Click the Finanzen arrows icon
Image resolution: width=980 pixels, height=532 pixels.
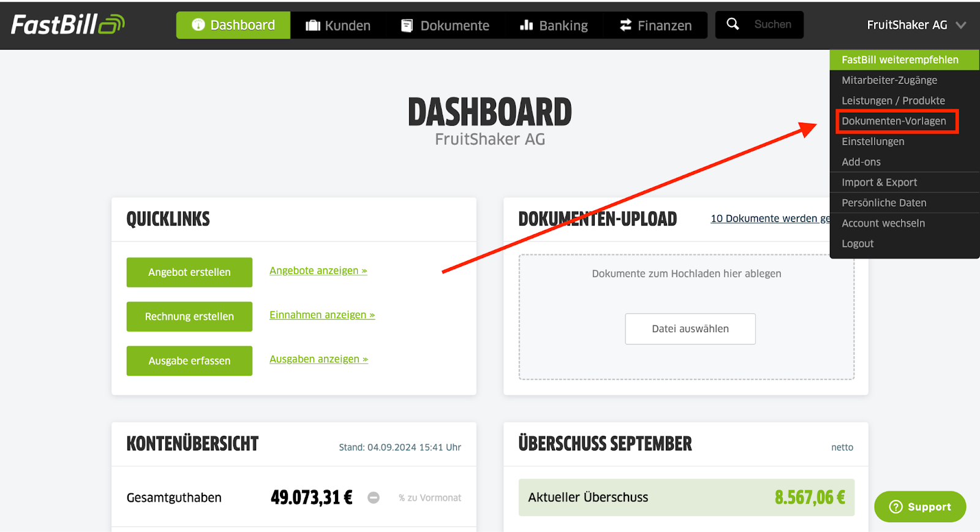point(625,25)
